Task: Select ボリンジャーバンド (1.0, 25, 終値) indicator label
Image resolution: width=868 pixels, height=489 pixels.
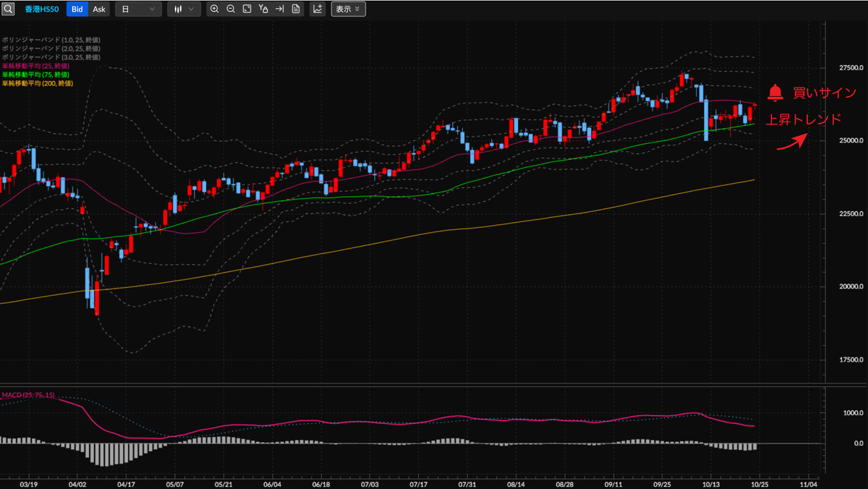Action: [x=51, y=40]
